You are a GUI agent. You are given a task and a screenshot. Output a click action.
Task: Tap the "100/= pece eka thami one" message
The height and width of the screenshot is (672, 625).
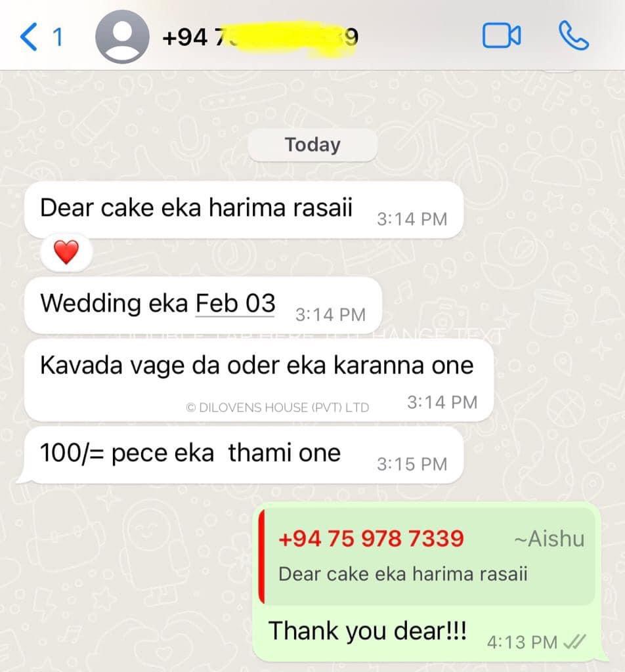(x=244, y=455)
